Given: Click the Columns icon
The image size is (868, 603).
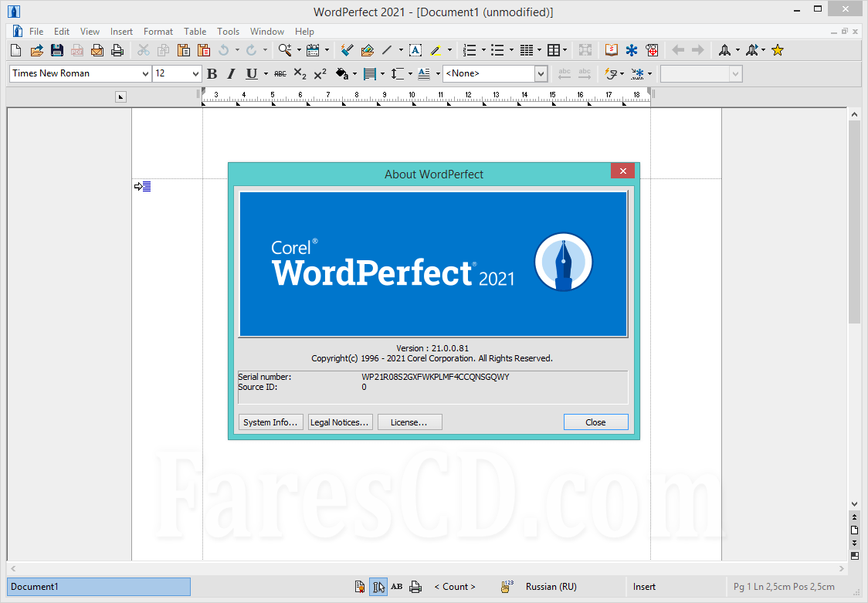Looking at the screenshot, I should pyautogui.click(x=527, y=50).
